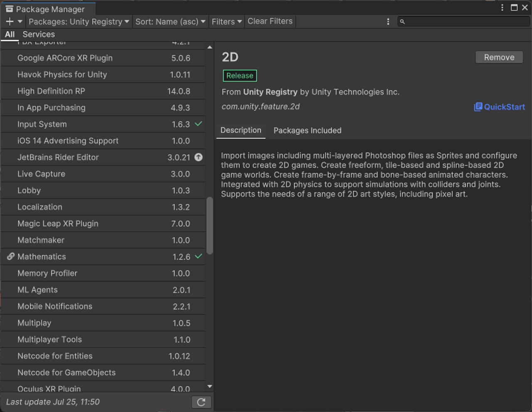
Task: Click the Last update Jul 25 status text
Action: 53,402
